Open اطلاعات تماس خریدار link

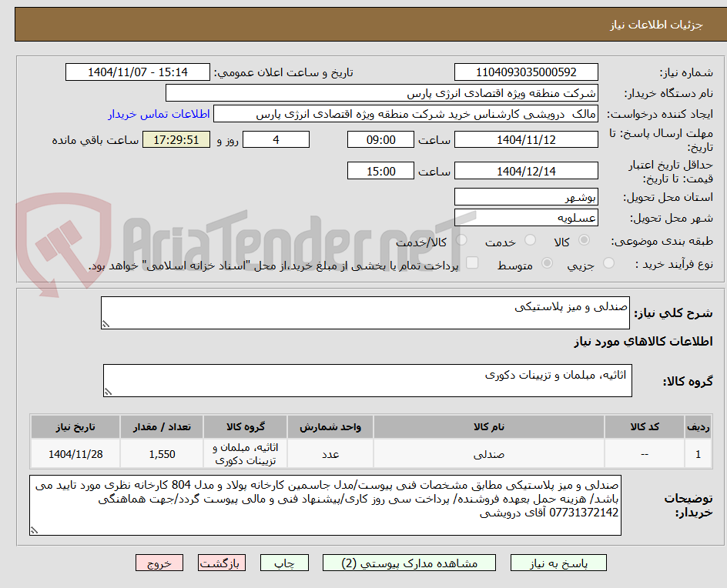pyautogui.click(x=159, y=114)
